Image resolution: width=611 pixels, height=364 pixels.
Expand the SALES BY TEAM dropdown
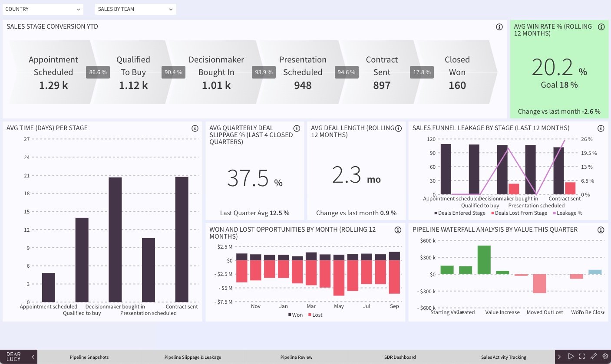[135, 9]
